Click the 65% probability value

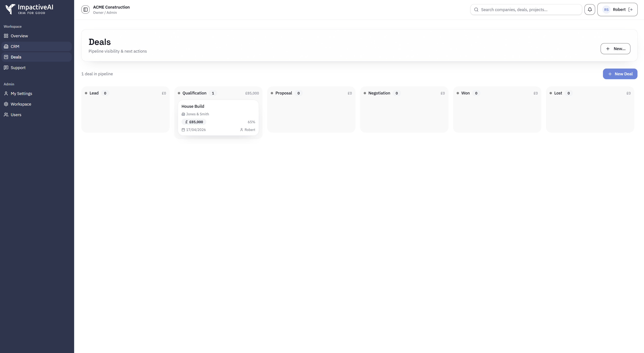[251, 122]
